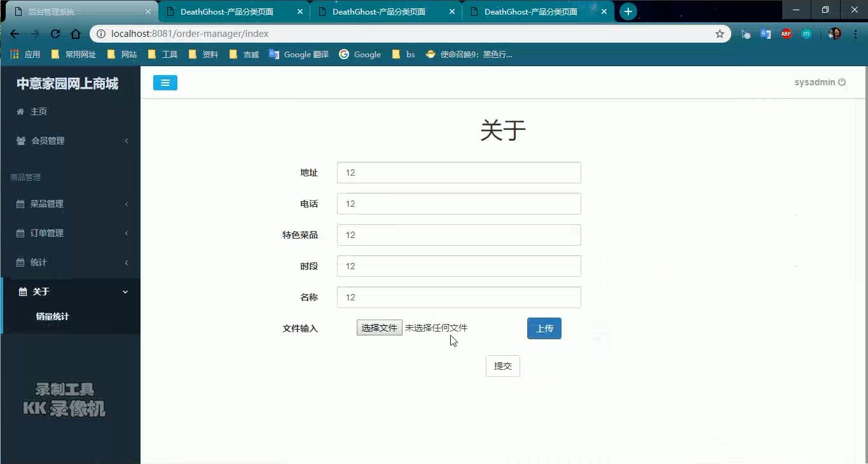Close the second DeathGhost tab
The height and width of the screenshot is (464, 868).
pyautogui.click(x=452, y=11)
